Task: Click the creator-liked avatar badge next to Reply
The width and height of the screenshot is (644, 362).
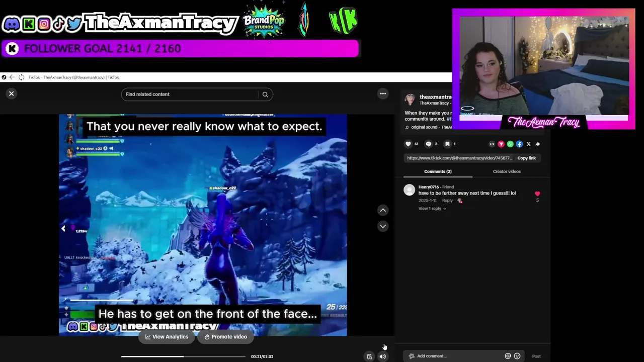Action: point(459,201)
